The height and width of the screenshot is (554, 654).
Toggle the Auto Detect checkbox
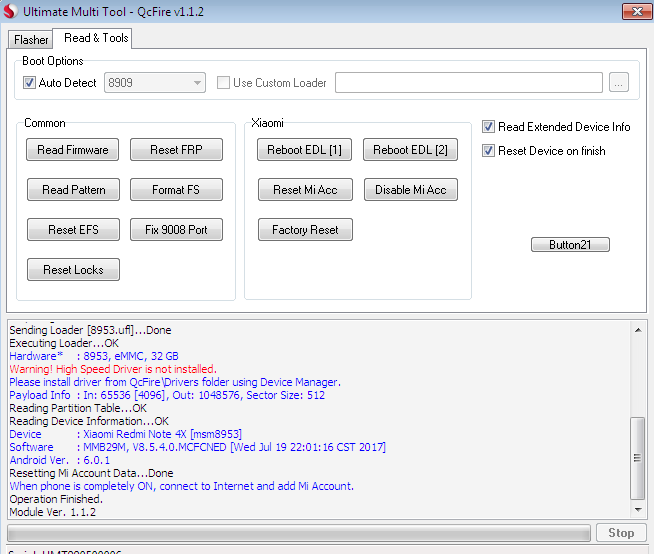29,83
